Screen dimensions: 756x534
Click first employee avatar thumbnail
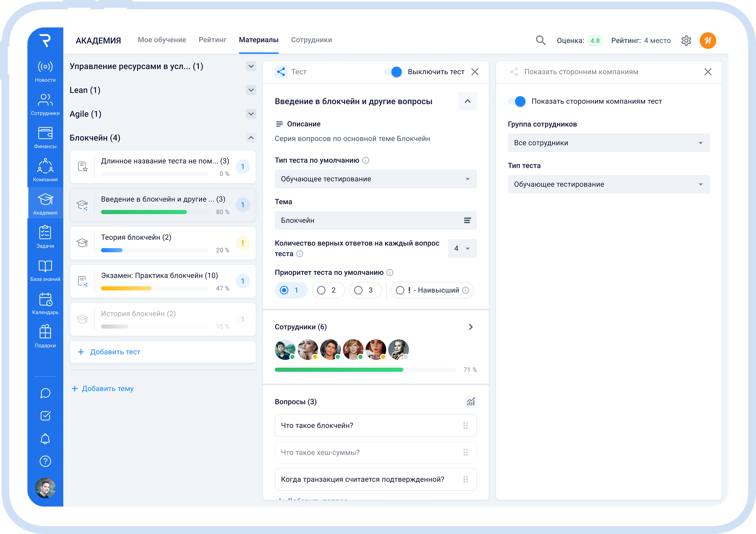click(285, 349)
